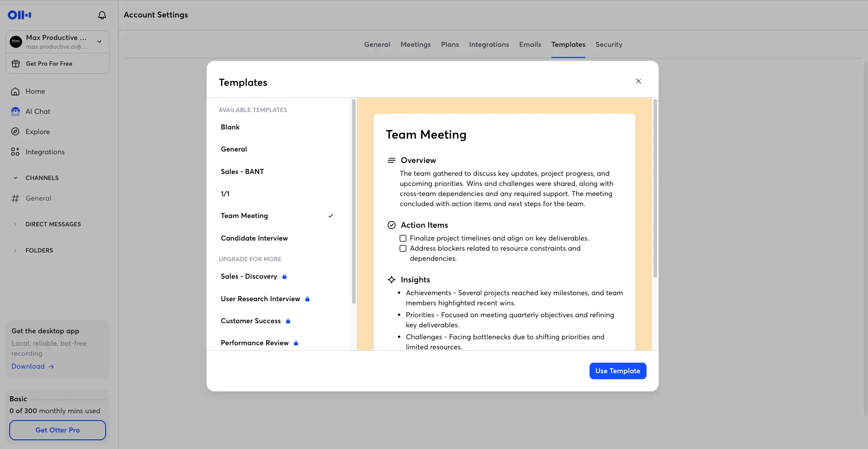Image resolution: width=868 pixels, height=449 pixels.
Task: Click lock icon beside User Research Interview
Action: coord(307,299)
